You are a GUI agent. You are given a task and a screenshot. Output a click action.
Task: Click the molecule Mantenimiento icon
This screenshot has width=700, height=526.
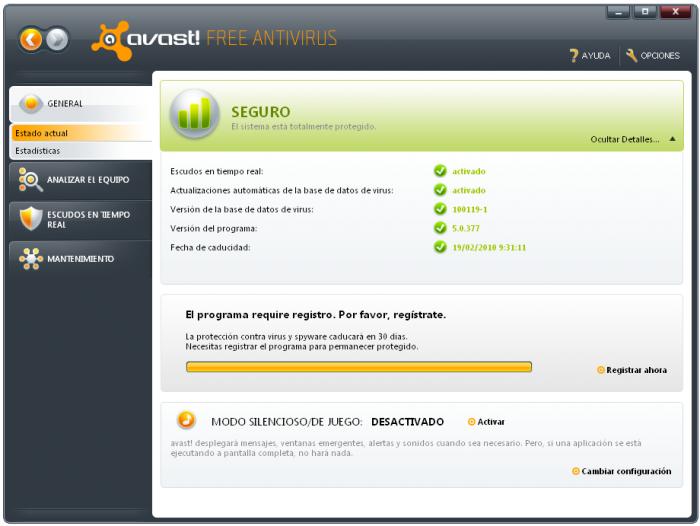click(31, 259)
